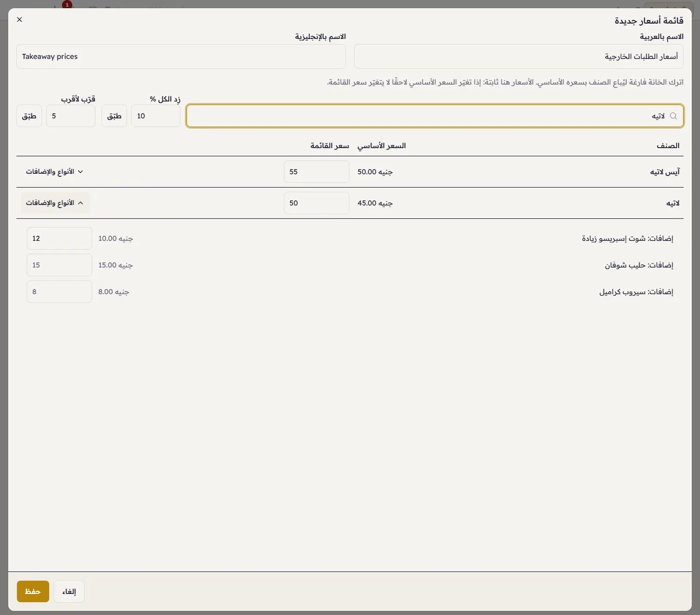Apply the round-to-nearest value
Viewport: 700px width, 615px height.
click(29, 116)
